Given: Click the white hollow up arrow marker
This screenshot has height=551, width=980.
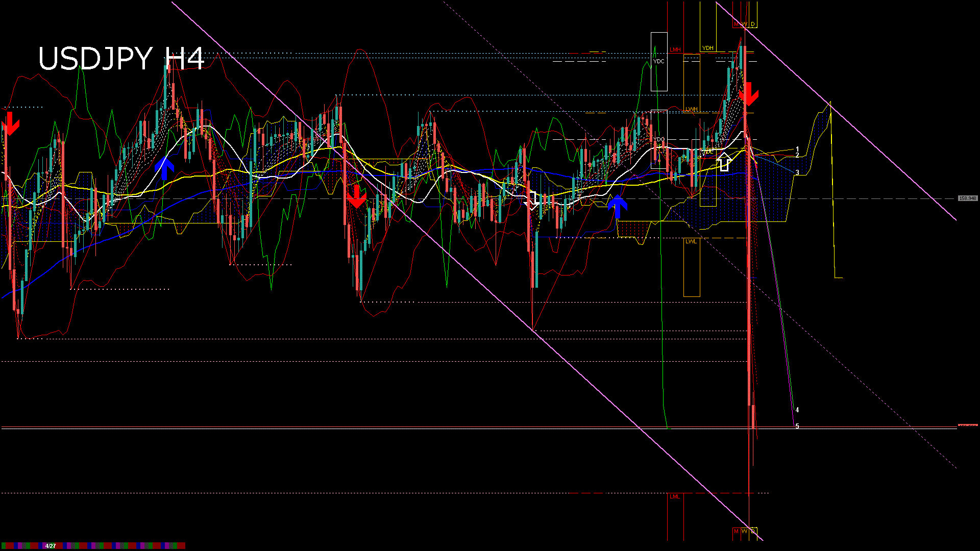Looking at the screenshot, I should (x=724, y=161).
